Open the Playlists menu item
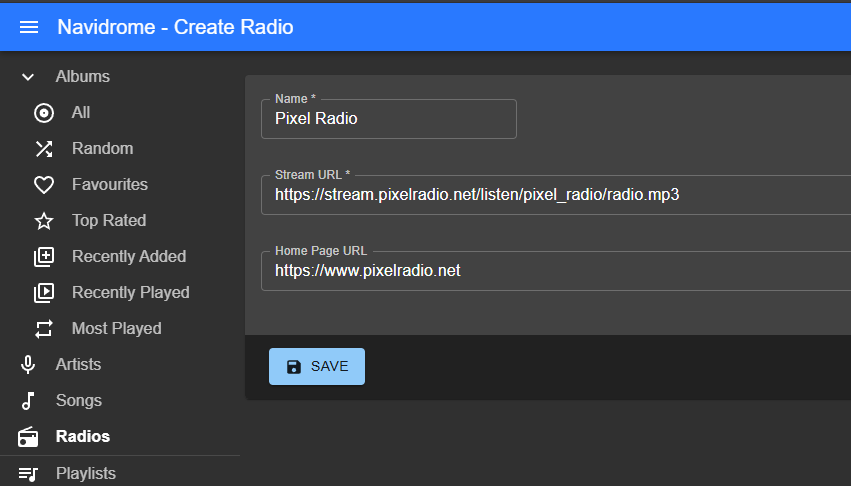 (85, 473)
